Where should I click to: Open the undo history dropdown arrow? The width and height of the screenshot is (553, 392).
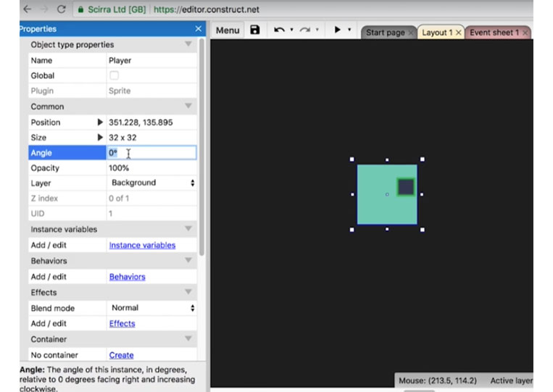click(291, 30)
